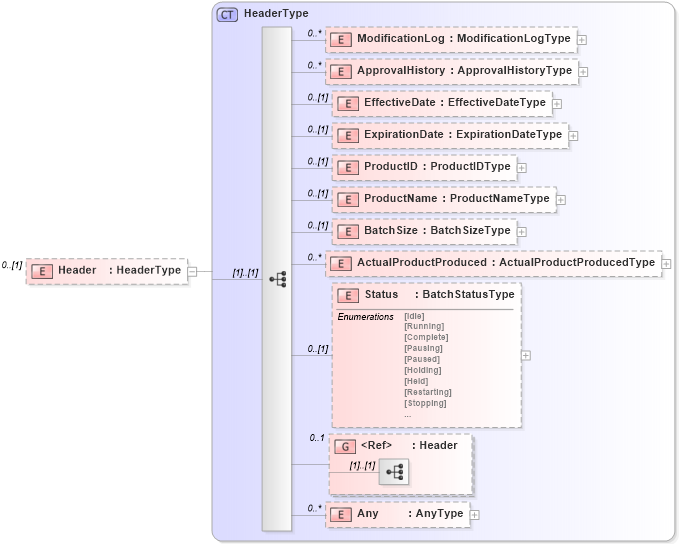679x544 pixels.
Task: Click the [Held] enumeration value
Action: click(x=416, y=382)
